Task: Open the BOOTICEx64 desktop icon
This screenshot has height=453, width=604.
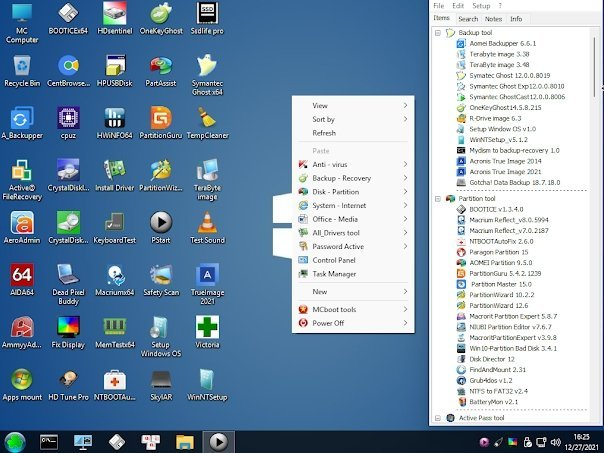Action: click(68, 18)
